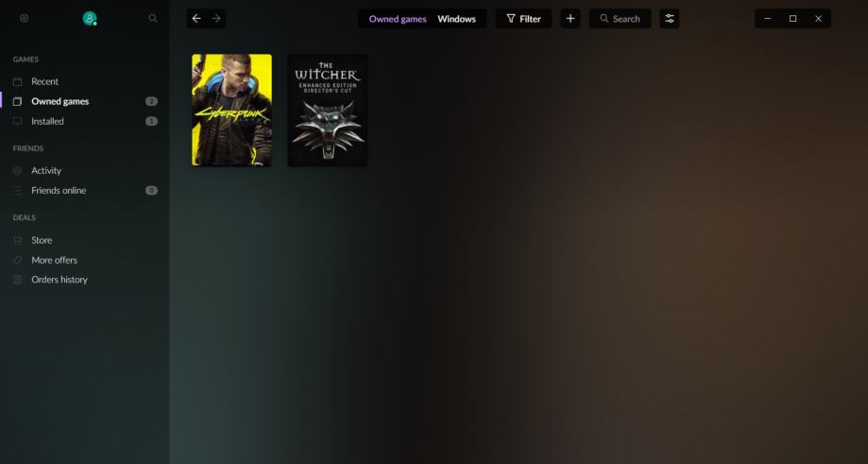Click Owned games toolbar label
Screen dimensions: 868x464
[398, 19]
